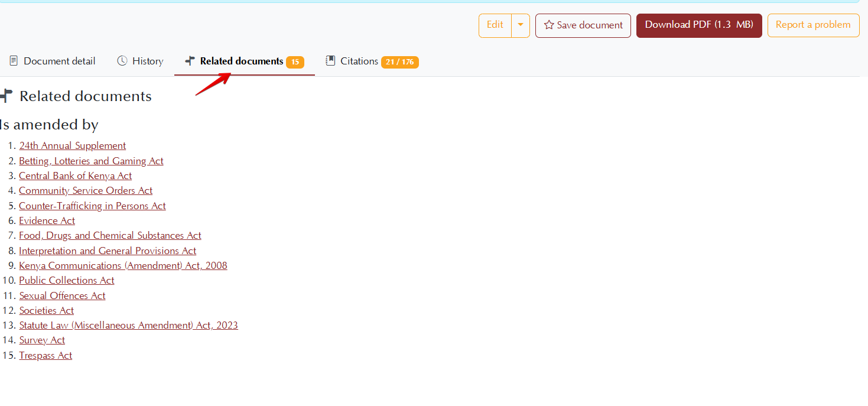Open Betting, Lotteries and Gaming Act

(91, 161)
